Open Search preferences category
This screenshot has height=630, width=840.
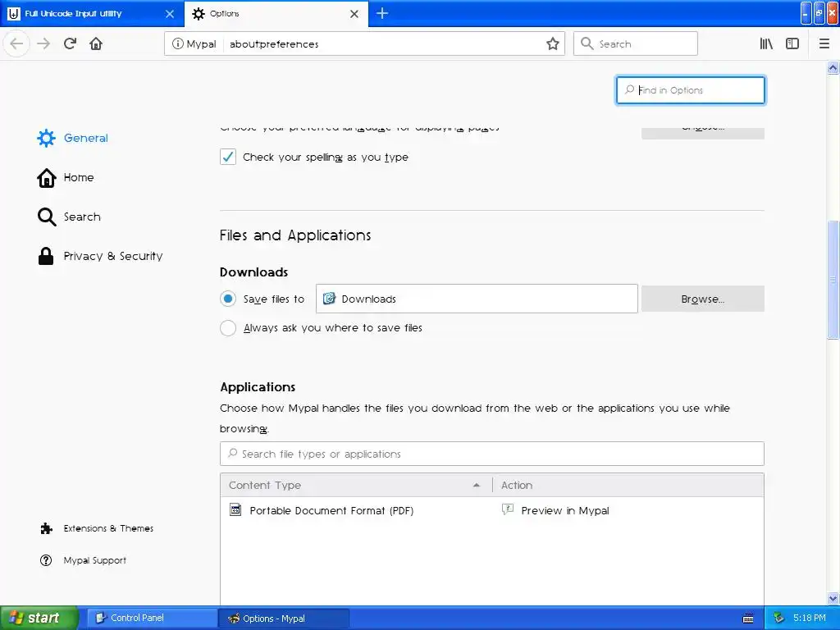[x=69, y=217]
